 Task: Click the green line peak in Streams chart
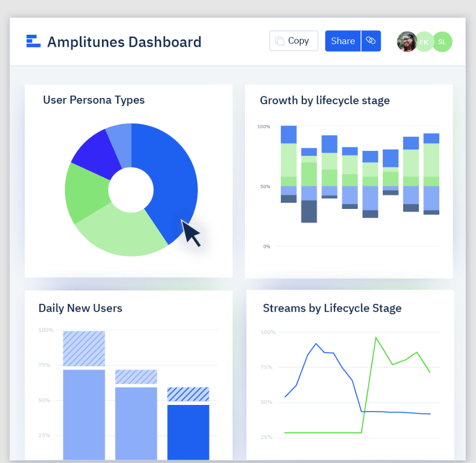coord(376,337)
